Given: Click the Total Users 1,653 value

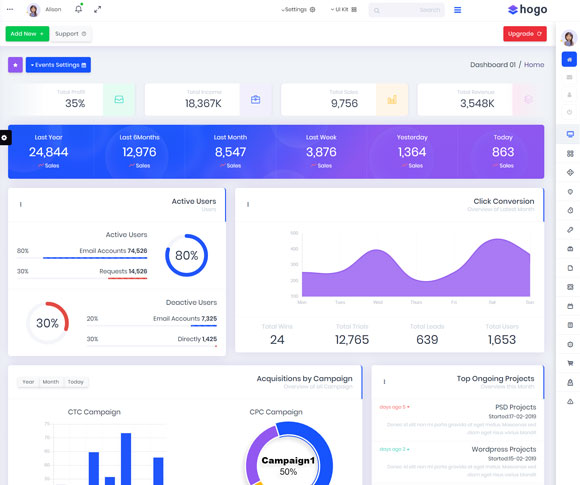Looking at the screenshot, I should pyautogui.click(x=502, y=339).
